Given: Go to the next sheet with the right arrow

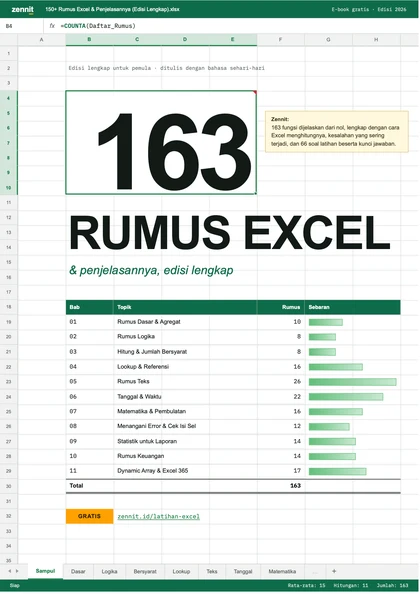Looking at the screenshot, I should tap(17, 571).
